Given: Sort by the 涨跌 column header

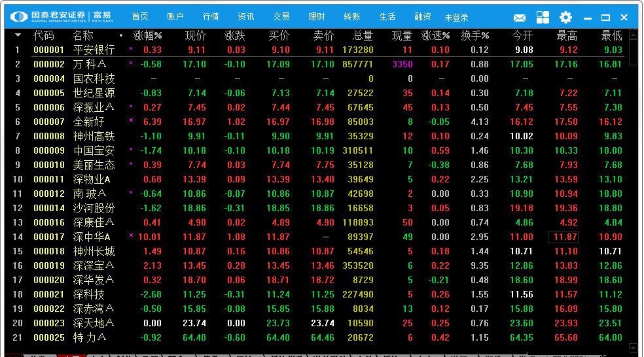Looking at the screenshot, I should 234,36.
